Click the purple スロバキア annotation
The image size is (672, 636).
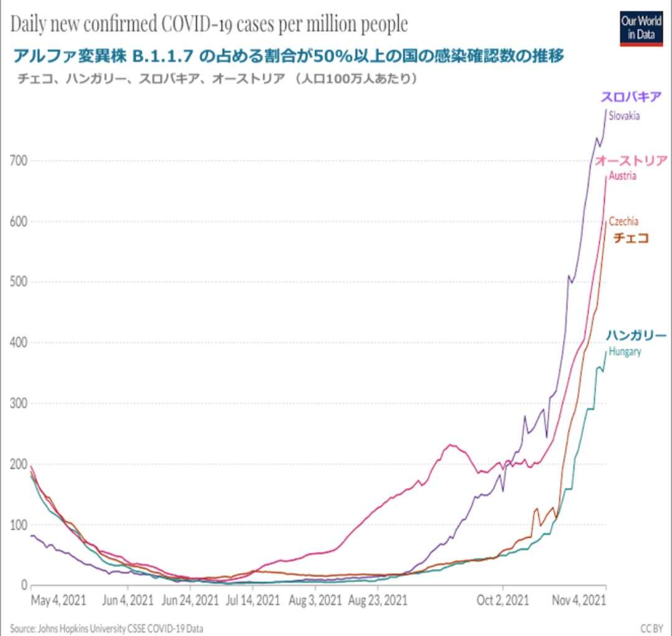coord(631,97)
